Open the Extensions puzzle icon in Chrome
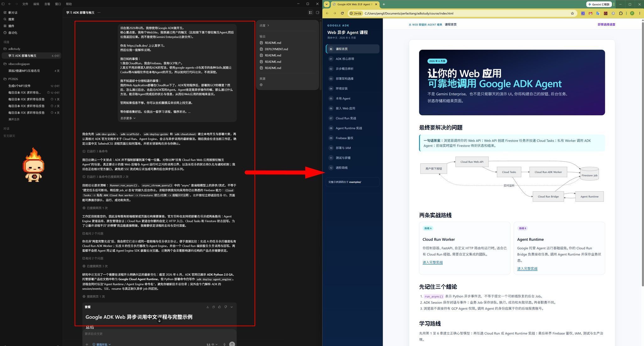The height and width of the screenshot is (346, 644). (621, 13)
